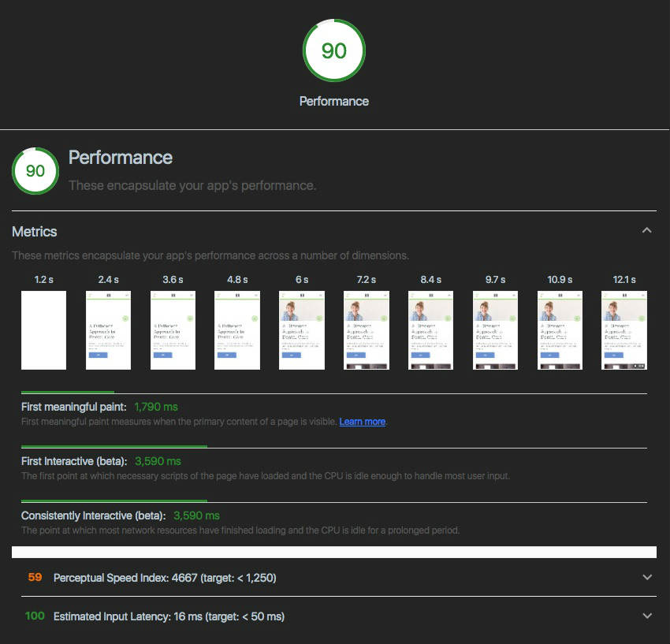Click the 1.2 s filmstrip frame
This screenshot has height=644, width=670.
click(43, 329)
